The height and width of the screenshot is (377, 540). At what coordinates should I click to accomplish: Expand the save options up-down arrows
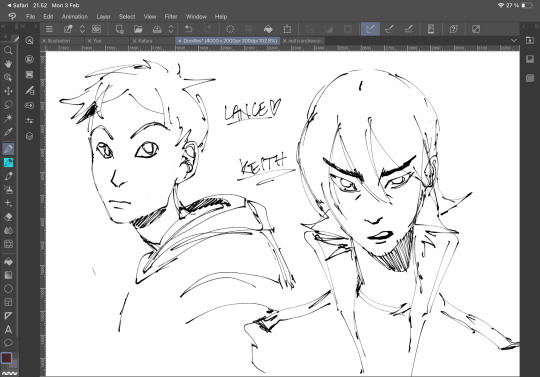171,29
